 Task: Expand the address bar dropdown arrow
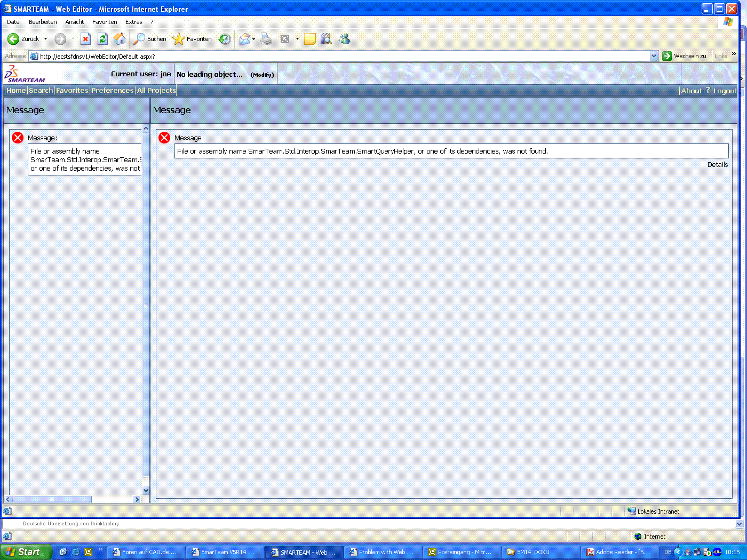(654, 56)
